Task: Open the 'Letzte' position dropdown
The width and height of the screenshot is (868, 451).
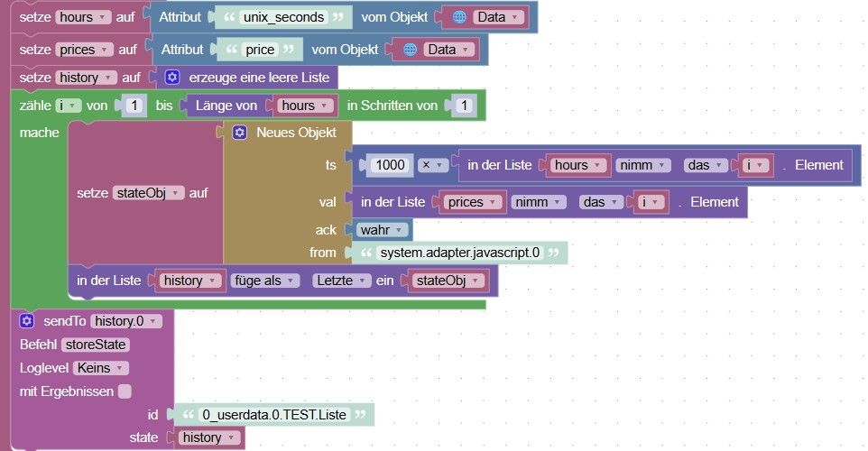Action: tap(341, 281)
